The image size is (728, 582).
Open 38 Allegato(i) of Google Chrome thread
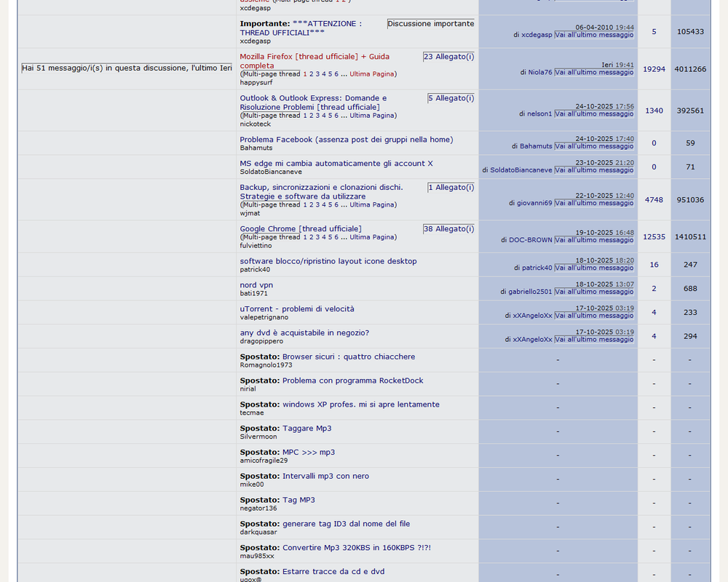pyautogui.click(x=448, y=229)
